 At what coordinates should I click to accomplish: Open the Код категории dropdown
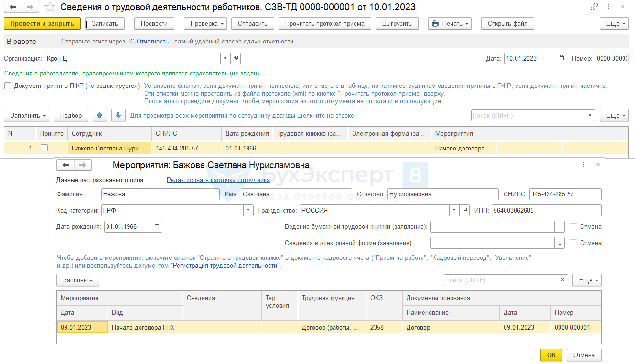tap(248, 210)
